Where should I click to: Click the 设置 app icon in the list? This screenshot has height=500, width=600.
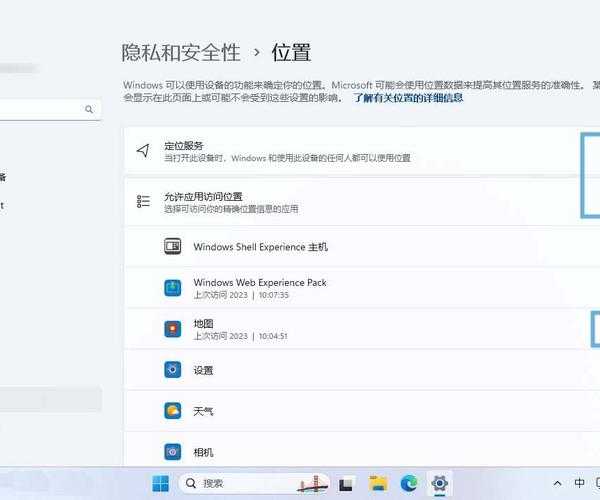pos(172,370)
